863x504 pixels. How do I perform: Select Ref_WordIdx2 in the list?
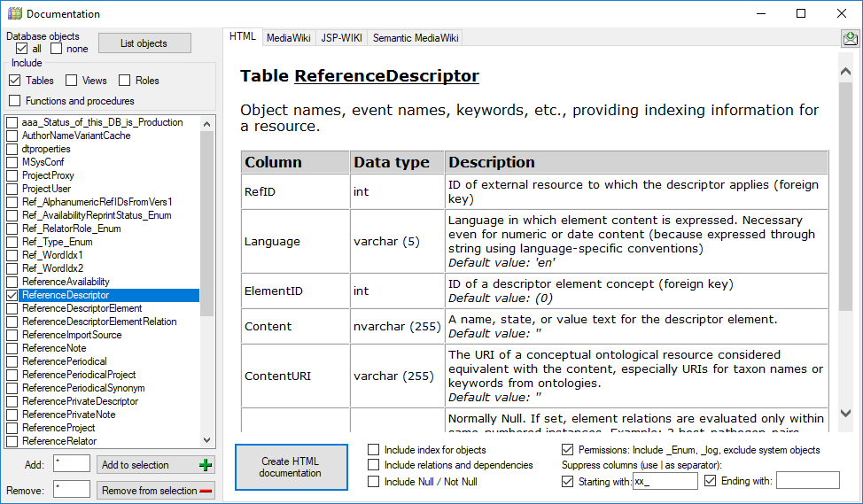coord(53,268)
